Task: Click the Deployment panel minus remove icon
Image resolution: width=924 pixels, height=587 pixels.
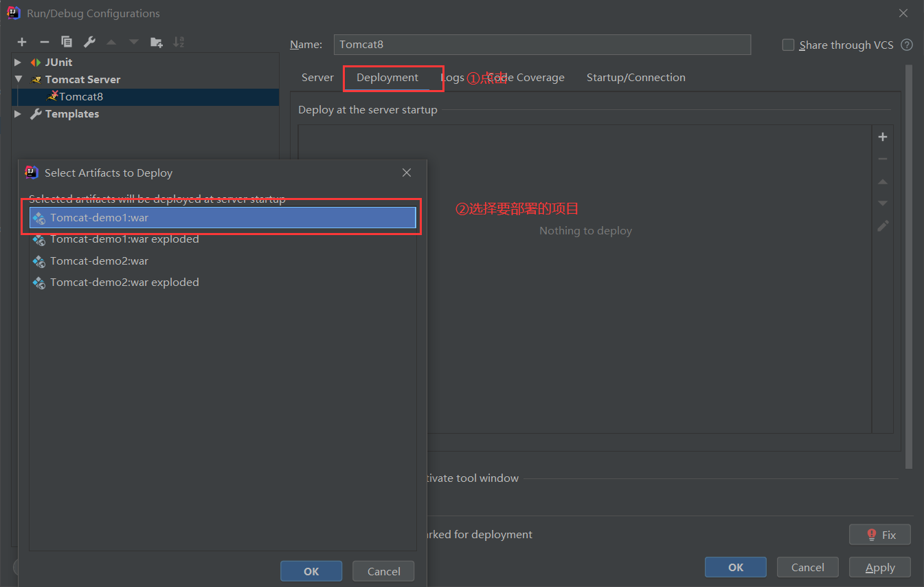Action: pyautogui.click(x=883, y=159)
